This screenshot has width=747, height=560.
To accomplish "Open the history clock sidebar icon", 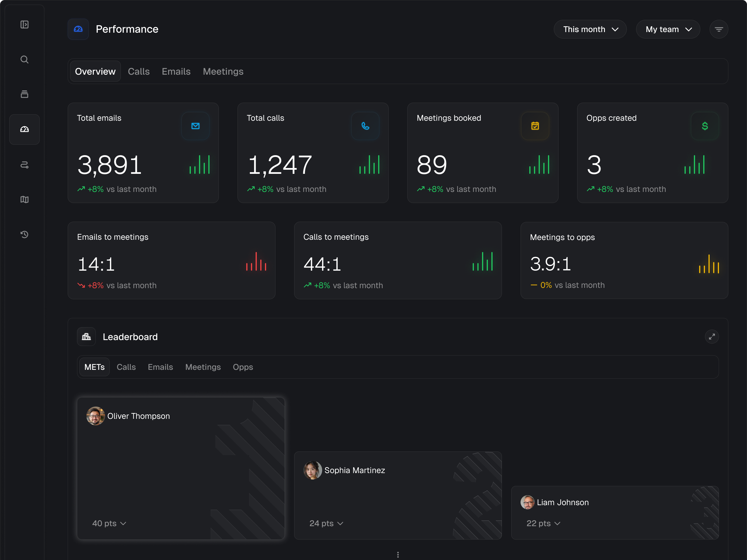I will [x=24, y=234].
